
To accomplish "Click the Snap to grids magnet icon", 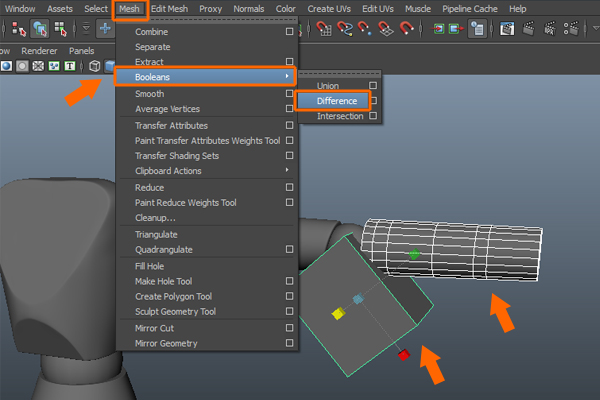I will click(x=325, y=29).
